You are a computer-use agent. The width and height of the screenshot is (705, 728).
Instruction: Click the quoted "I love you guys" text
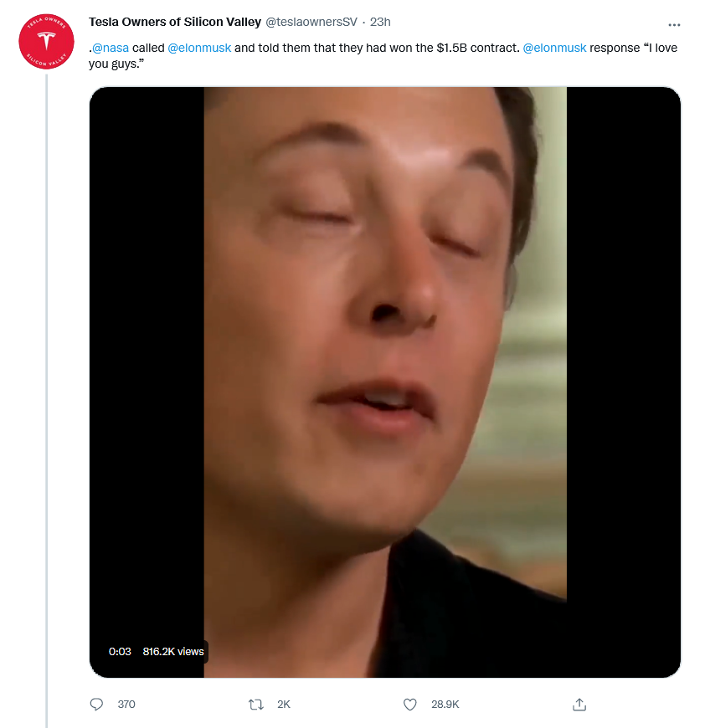tap(117, 64)
